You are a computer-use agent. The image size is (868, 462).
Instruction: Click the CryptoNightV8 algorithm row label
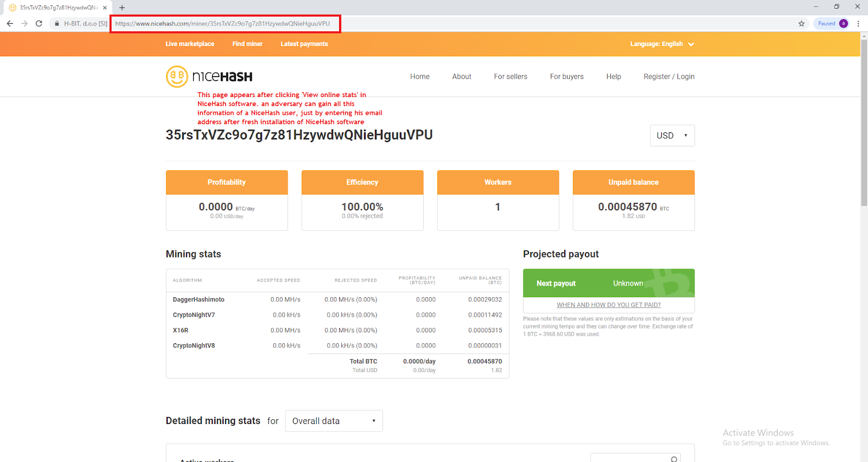194,345
